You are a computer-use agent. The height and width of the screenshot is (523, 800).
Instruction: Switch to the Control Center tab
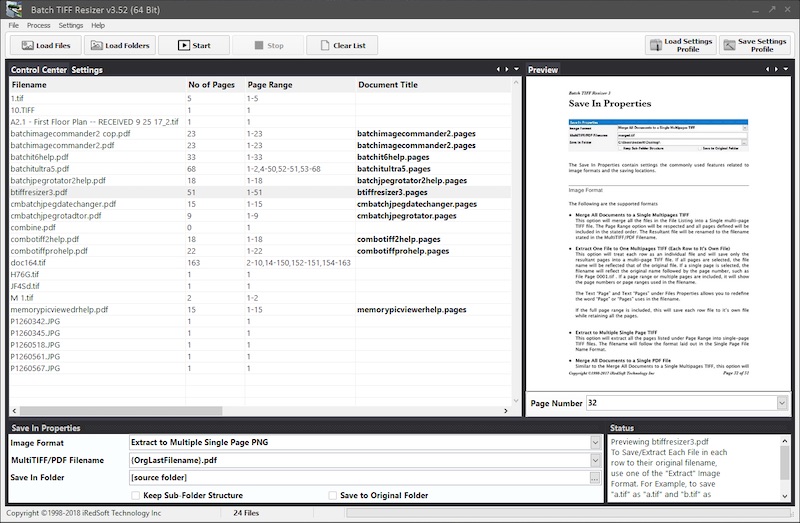[x=39, y=70]
